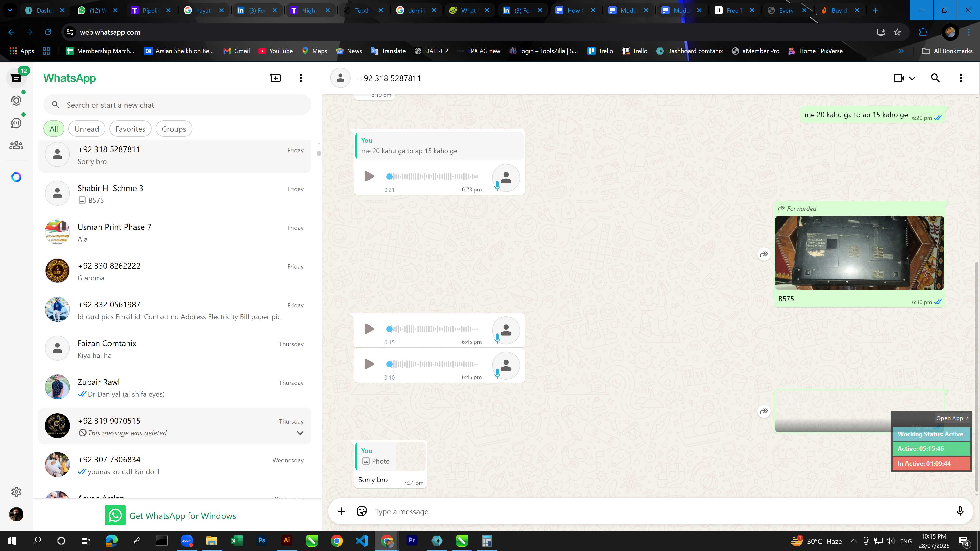This screenshot has height=551, width=980.
Task: Switch to the Pipelin browser tab
Action: coord(151,10)
